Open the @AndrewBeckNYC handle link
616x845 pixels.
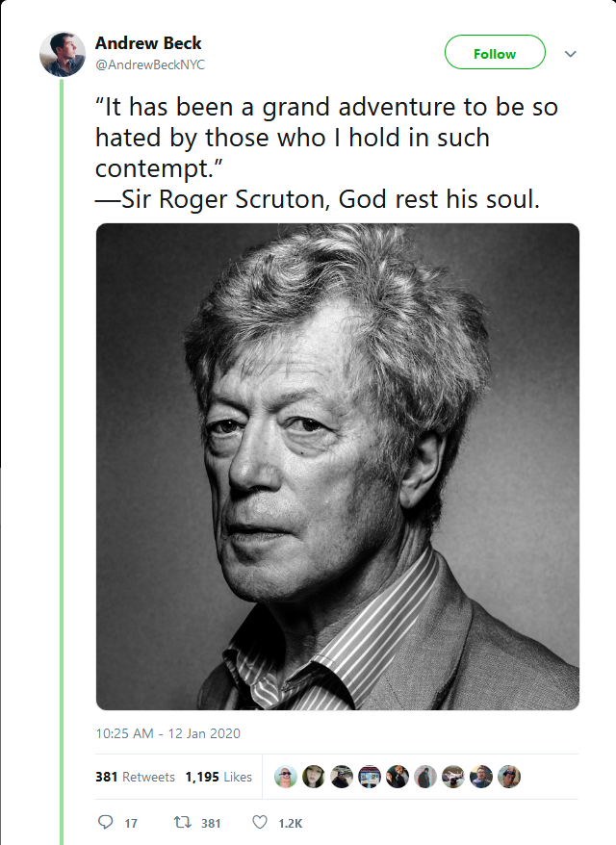150,64
